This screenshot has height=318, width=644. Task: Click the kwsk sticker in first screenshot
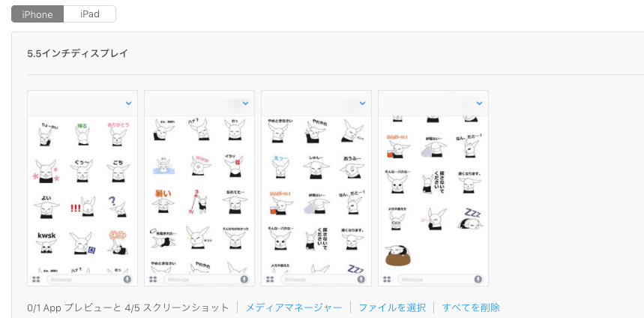[46, 243]
